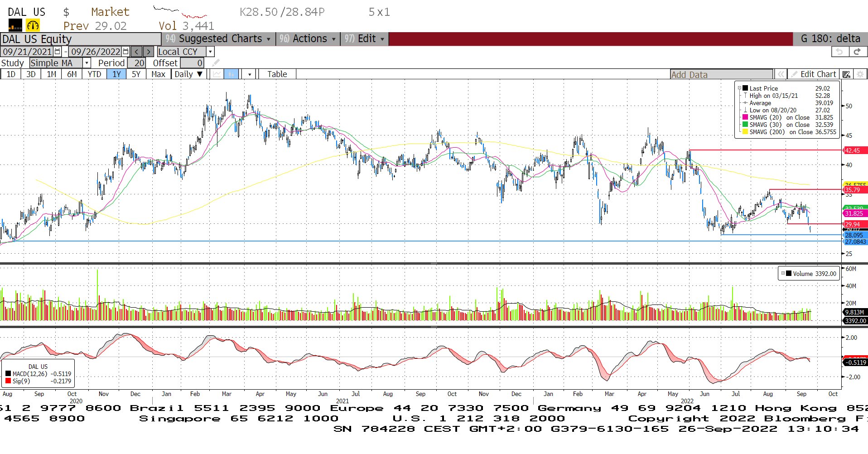The image size is (868, 454).
Task: Select line chart type icon
Action: [x=217, y=74]
